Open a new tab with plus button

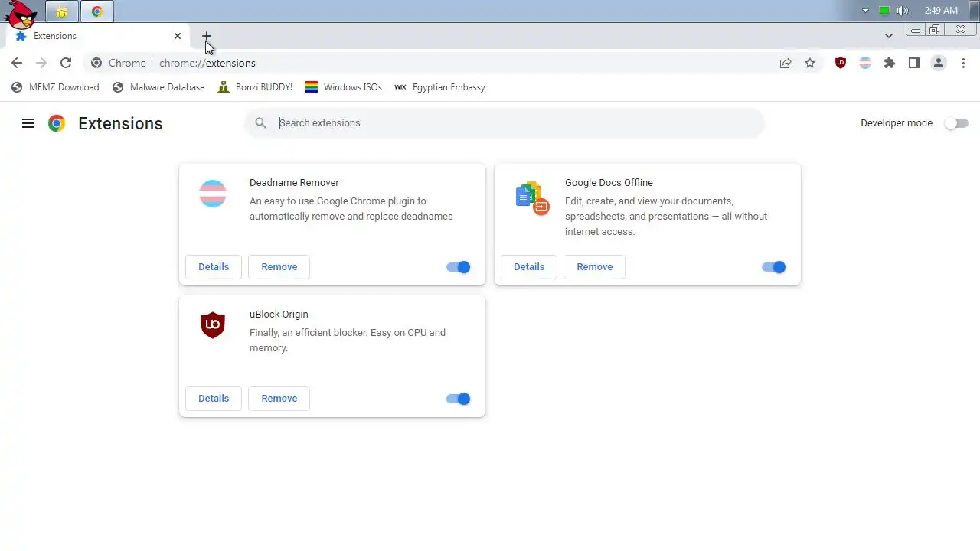[x=206, y=36]
